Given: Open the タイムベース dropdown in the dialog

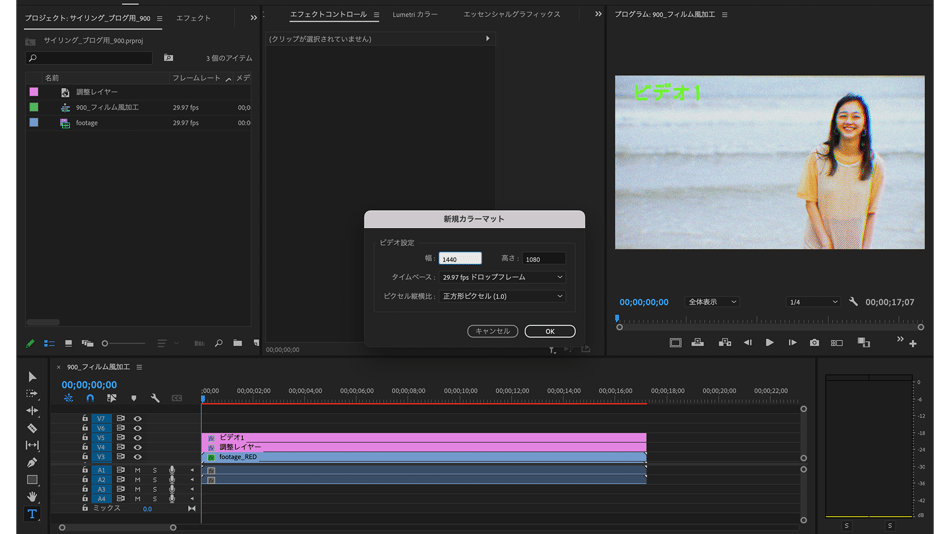Looking at the screenshot, I should pyautogui.click(x=502, y=277).
